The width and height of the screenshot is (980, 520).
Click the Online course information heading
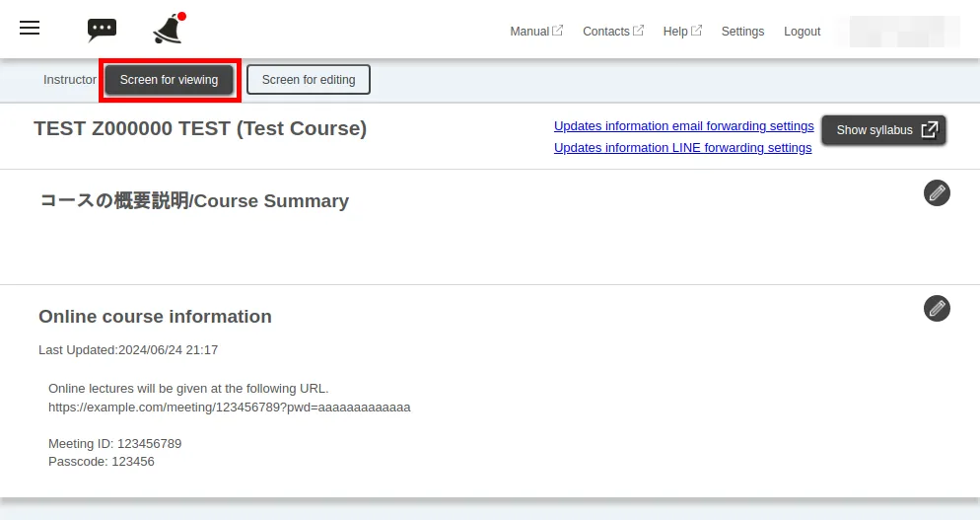tap(155, 317)
